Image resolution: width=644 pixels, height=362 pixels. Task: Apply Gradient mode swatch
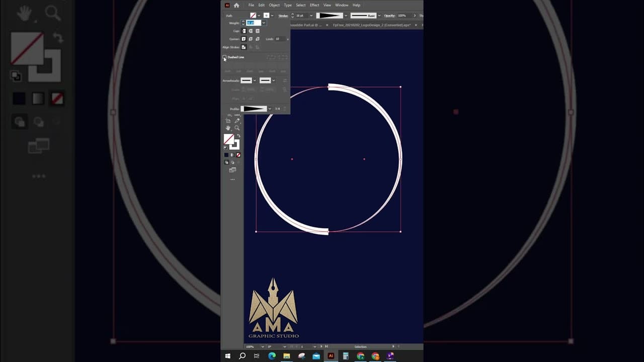tap(232, 155)
